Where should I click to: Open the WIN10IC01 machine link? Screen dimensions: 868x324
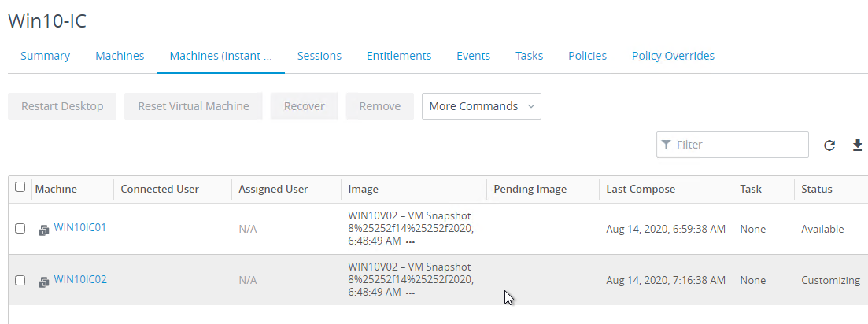tap(79, 227)
